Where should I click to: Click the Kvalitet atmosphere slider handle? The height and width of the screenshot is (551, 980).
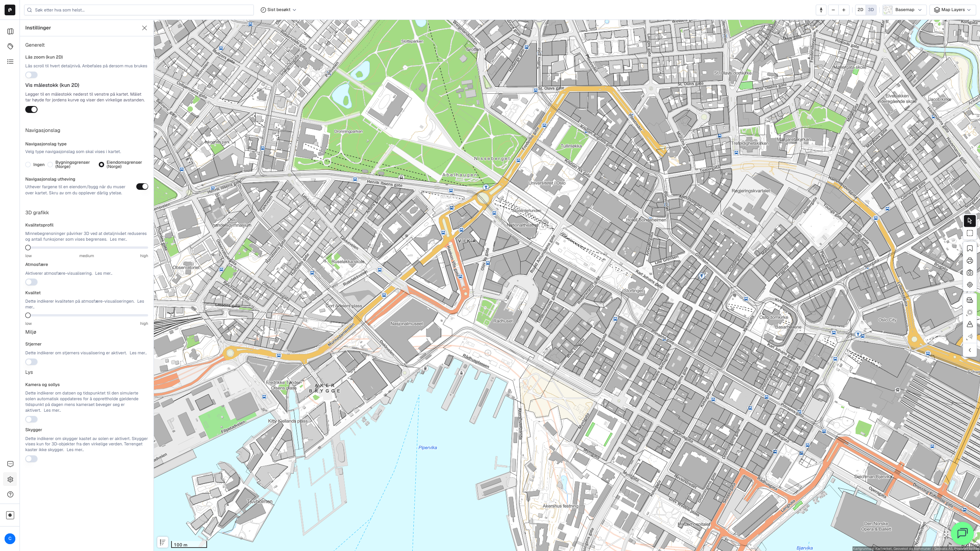click(x=28, y=315)
